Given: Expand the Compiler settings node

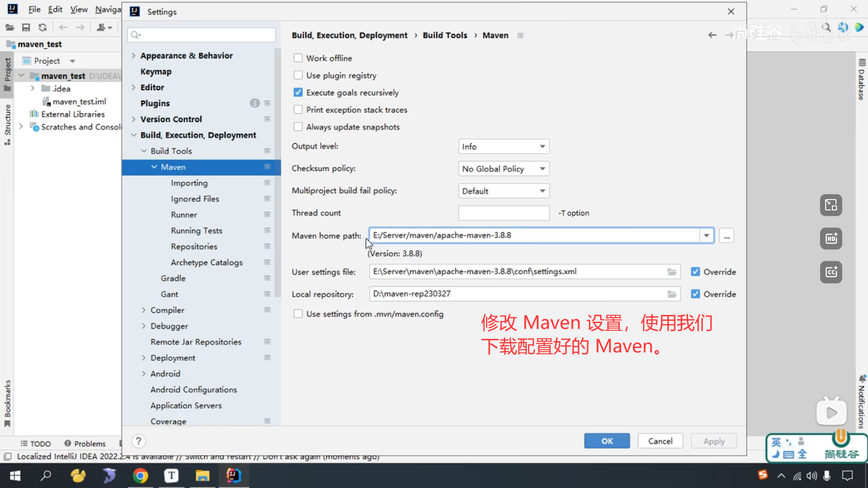Looking at the screenshot, I should 144,310.
